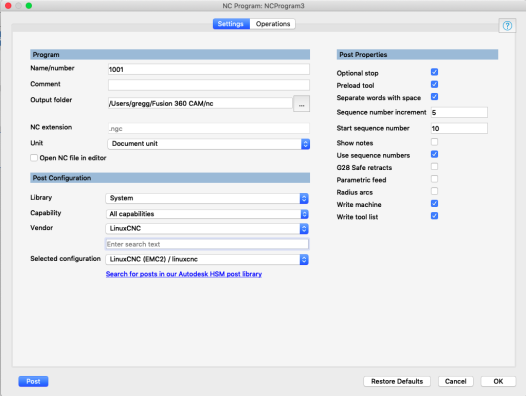526x396 pixels.
Task: Open the Capability dropdown
Action: (207, 214)
